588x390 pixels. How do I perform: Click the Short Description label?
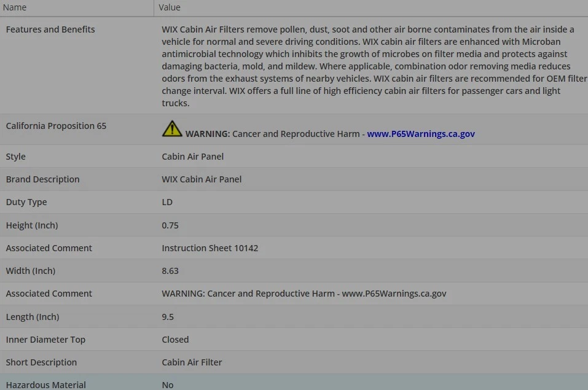41,362
